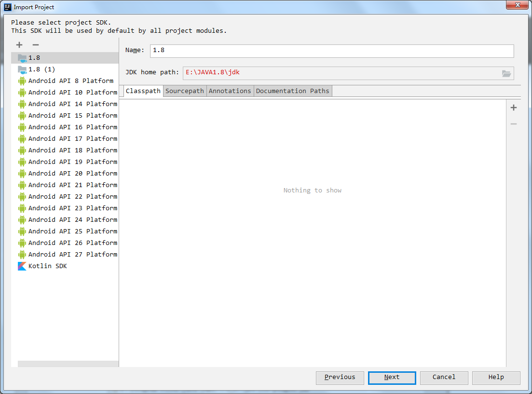This screenshot has height=394, width=532.
Task: Select the 1.8 JDK folder icon
Action: click(x=22, y=58)
